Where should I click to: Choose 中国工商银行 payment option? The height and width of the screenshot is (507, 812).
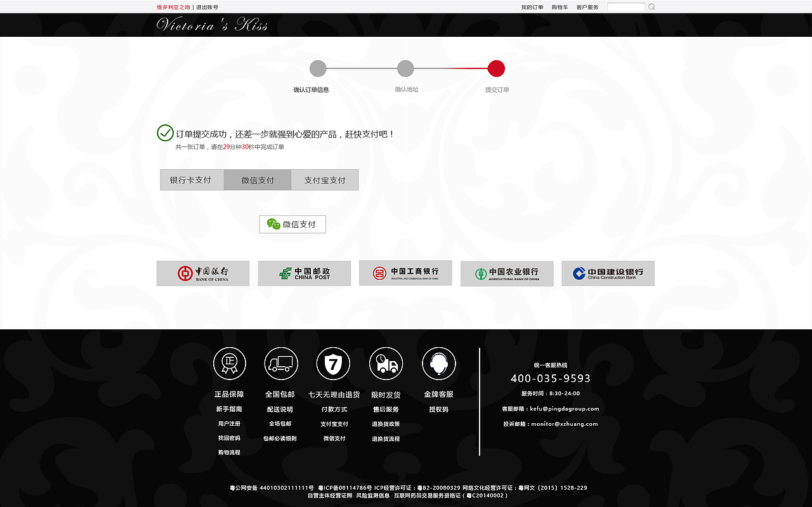(405, 273)
